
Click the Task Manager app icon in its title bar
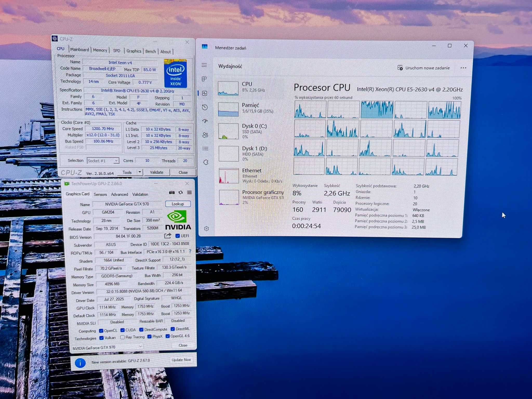coord(205,47)
